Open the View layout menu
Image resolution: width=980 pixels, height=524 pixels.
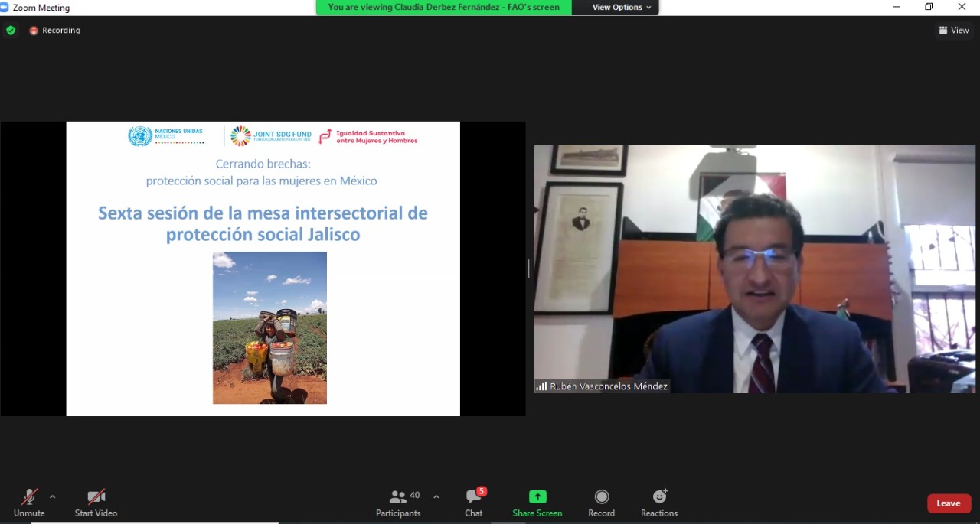954,31
